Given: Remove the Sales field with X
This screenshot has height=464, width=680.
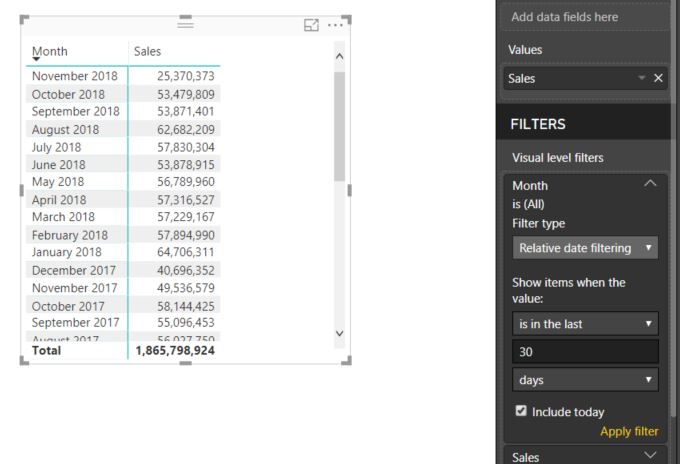Looking at the screenshot, I should [658, 78].
